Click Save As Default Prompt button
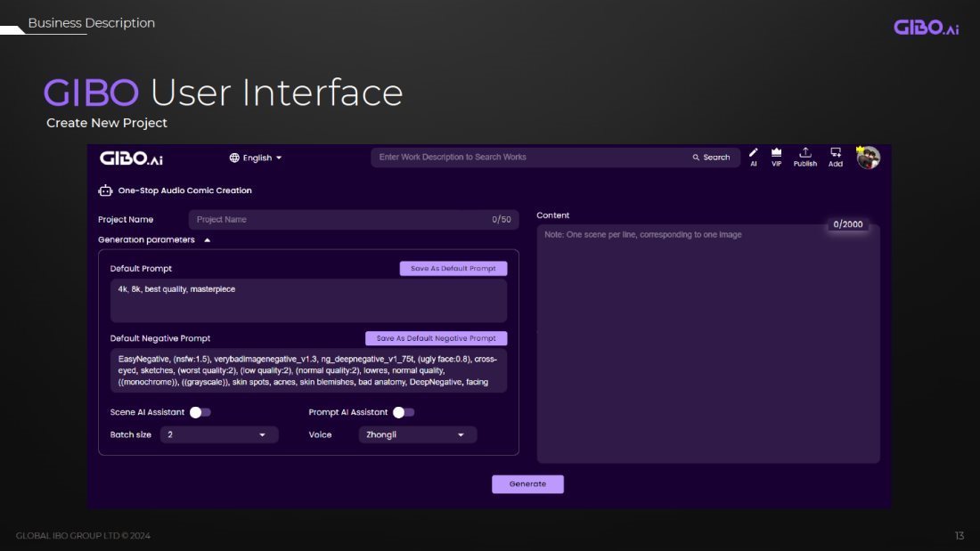 tap(453, 269)
